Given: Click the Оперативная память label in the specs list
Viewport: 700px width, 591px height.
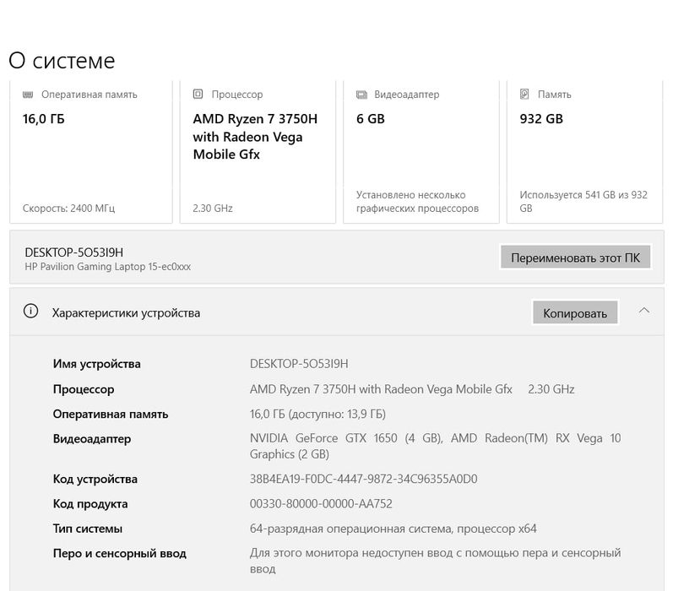Looking at the screenshot, I should click(111, 415).
